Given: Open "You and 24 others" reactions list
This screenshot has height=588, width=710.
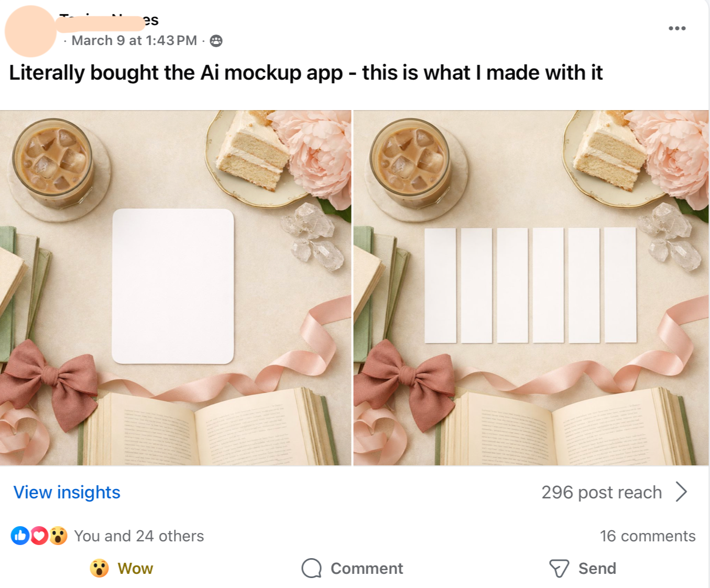Looking at the screenshot, I should pyautogui.click(x=139, y=536).
